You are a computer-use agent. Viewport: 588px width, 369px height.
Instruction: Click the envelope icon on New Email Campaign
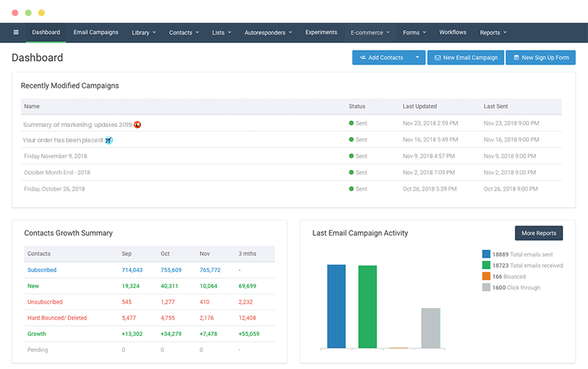pos(438,57)
